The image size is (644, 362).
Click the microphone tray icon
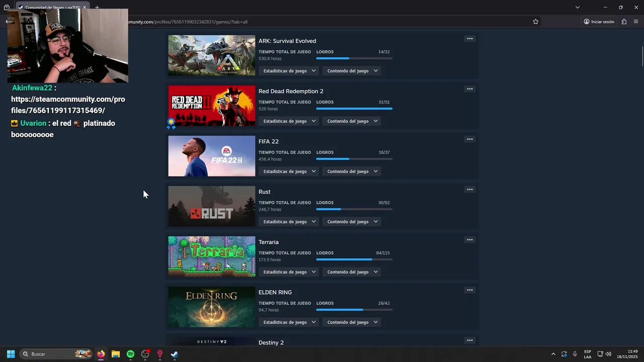point(575,354)
